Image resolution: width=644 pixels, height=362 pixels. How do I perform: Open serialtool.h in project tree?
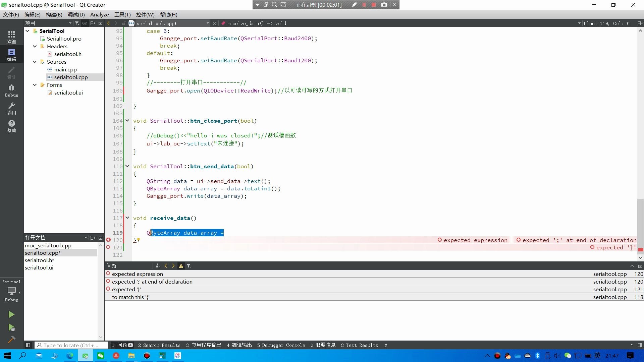[68, 54]
